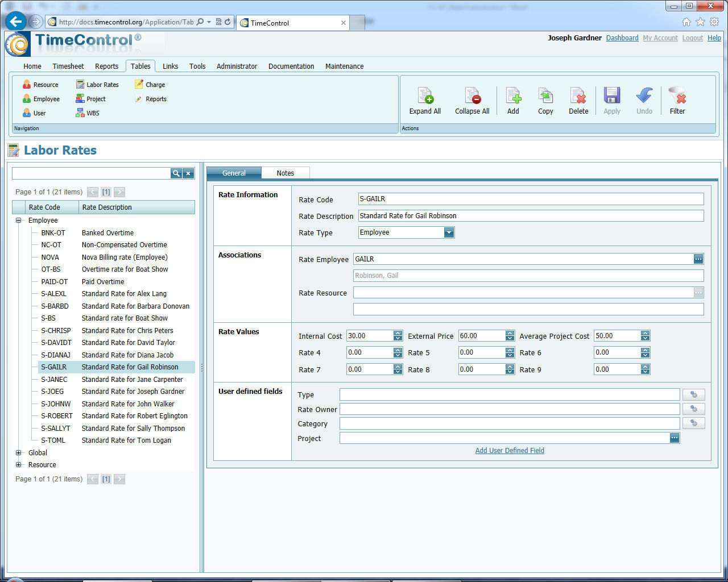Click the TimeControl browser tab
The width and height of the screenshot is (728, 582).
pos(292,23)
